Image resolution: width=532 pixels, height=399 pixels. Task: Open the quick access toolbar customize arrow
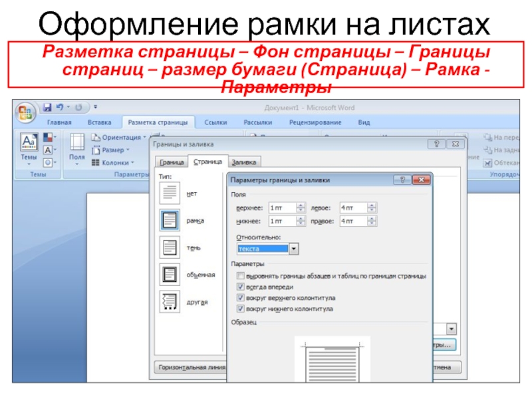[x=95, y=107]
